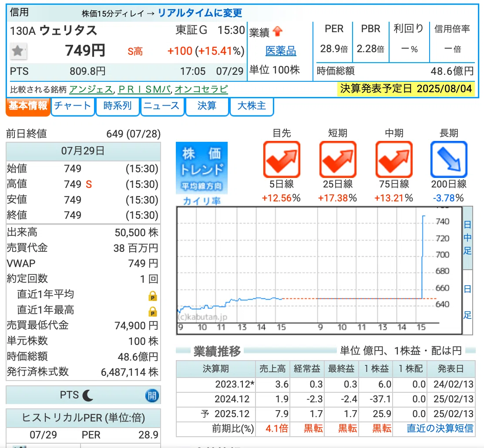
Task: Open compared stock PRISMバ link
Action: 145,90
